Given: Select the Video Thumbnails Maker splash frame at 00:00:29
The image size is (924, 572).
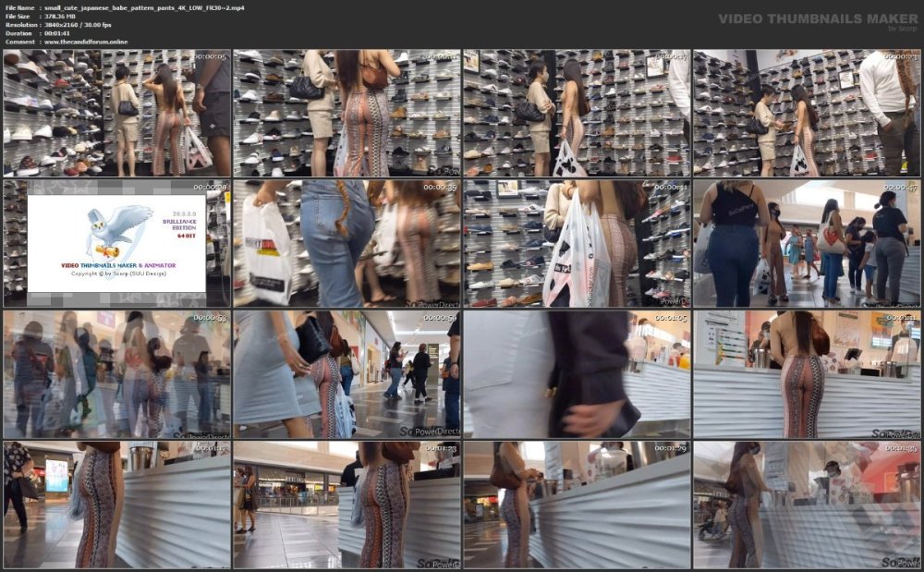Looking at the screenshot, I should point(116,244).
